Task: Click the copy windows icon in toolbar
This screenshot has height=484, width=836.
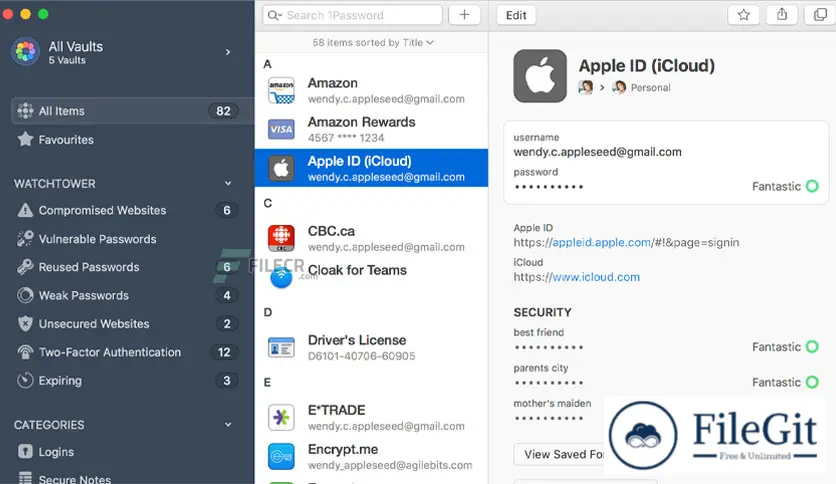Action: click(x=820, y=14)
